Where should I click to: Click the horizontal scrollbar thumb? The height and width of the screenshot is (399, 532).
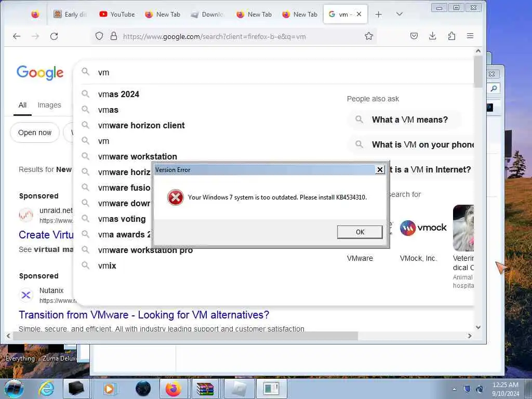[185, 336]
